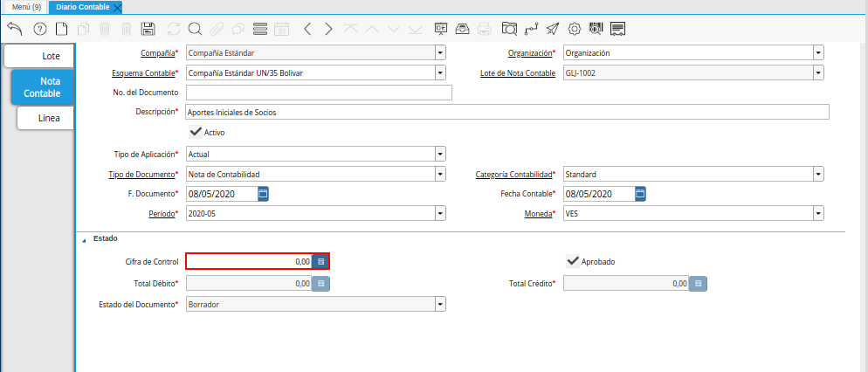
Task: Open the help question mark icon
Action: click(x=40, y=29)
